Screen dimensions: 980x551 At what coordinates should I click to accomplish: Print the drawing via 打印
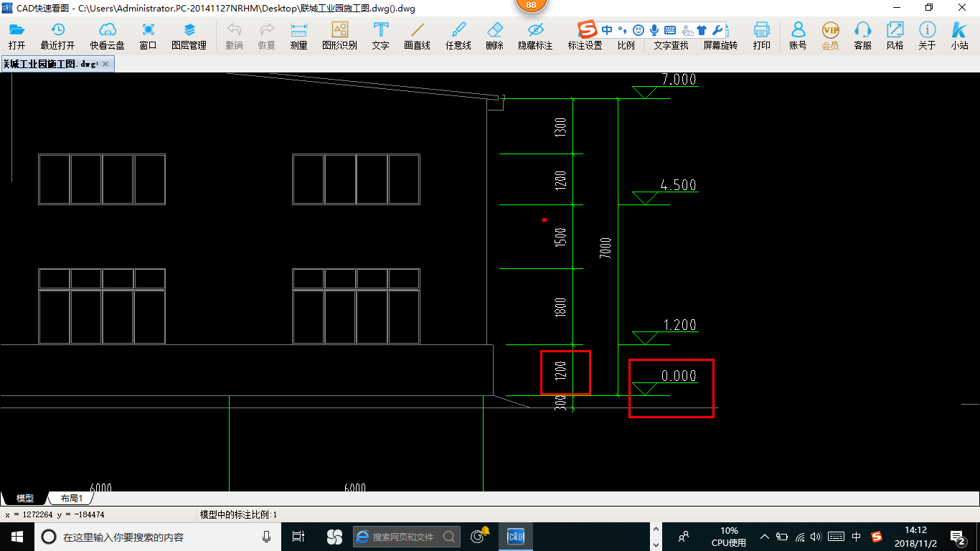tap(761, 36)
